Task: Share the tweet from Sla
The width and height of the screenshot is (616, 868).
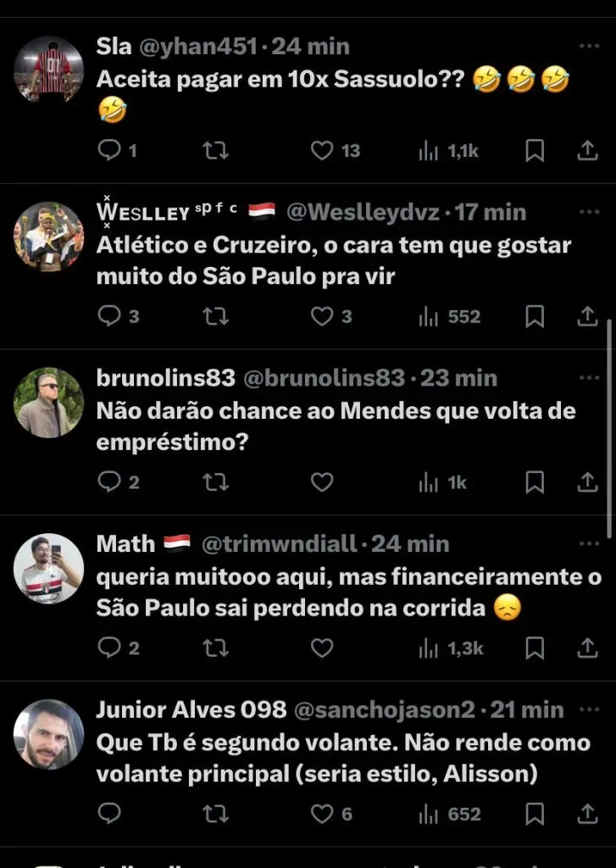Action: click(587, 151)
